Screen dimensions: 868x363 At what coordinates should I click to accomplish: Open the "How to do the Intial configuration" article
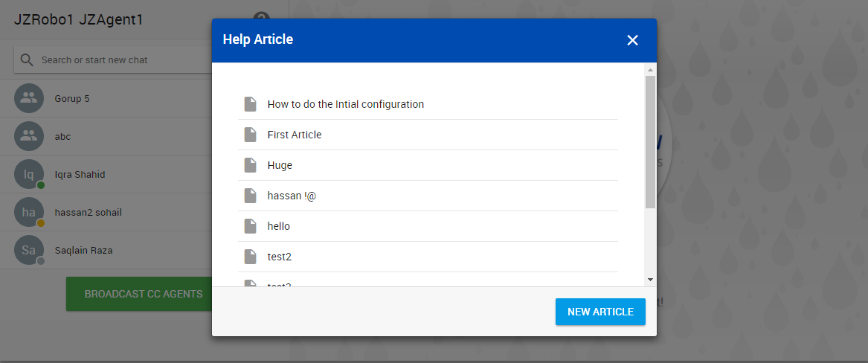345,104
